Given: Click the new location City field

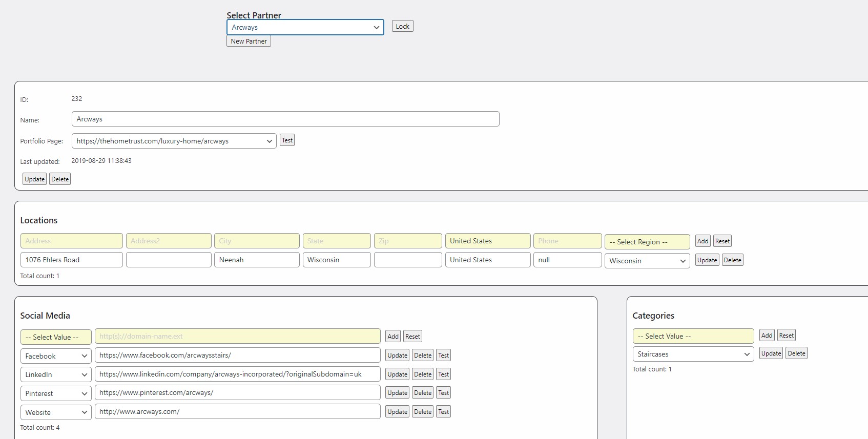Looking at the screenshot, I should (257, 241).
